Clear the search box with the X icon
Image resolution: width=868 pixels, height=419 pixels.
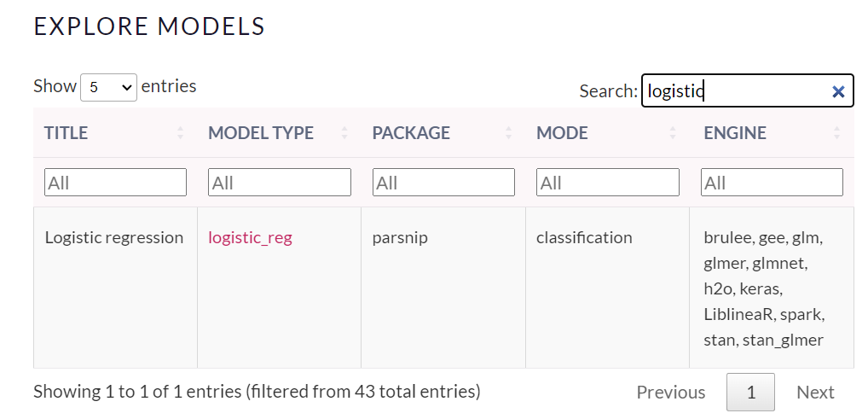(838, 91)
